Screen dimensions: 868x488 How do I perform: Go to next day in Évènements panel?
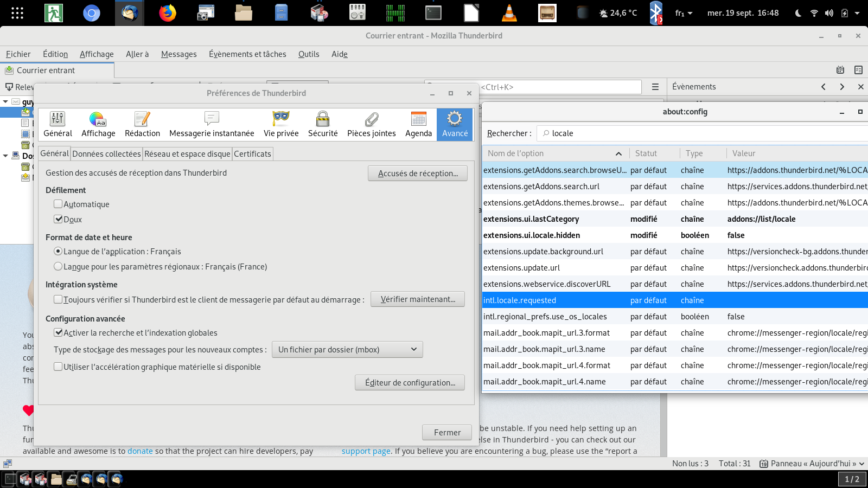(842, 87)
